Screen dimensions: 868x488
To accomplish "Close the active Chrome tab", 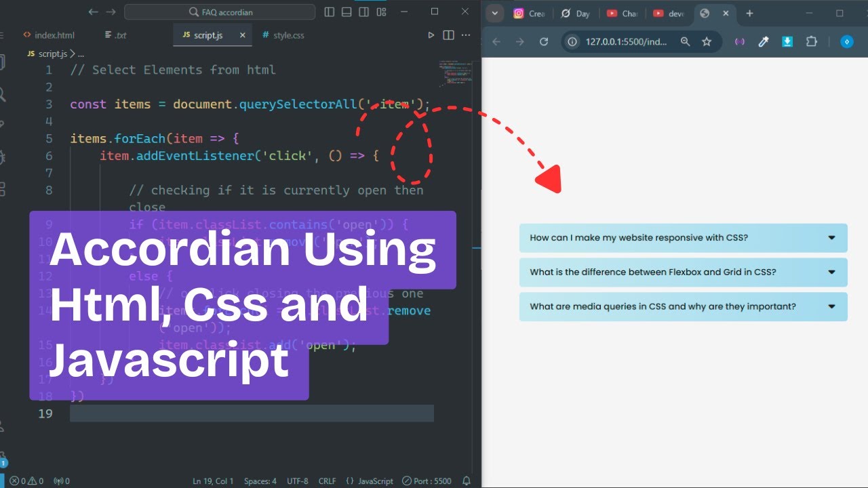I will [726, 14].
